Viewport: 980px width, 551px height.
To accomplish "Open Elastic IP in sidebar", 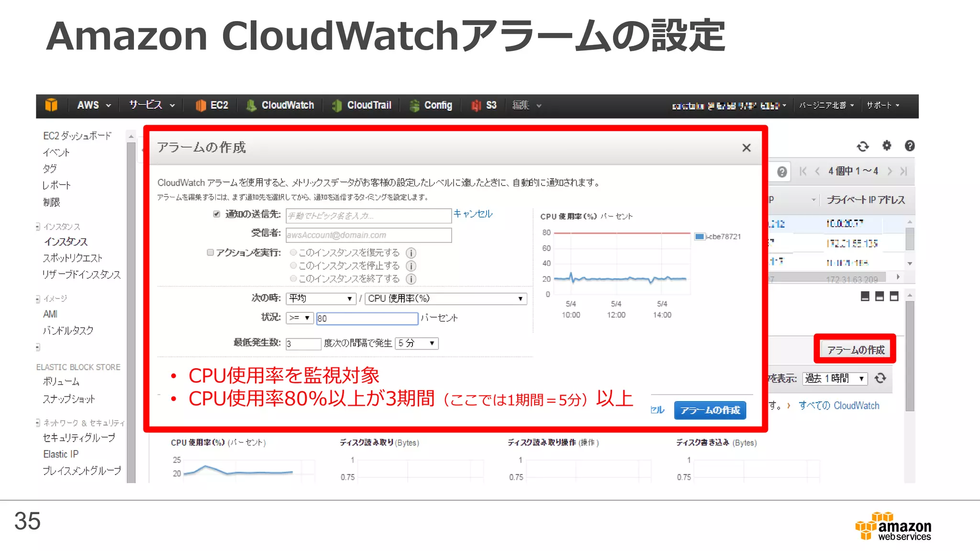I will pos(61,454).
